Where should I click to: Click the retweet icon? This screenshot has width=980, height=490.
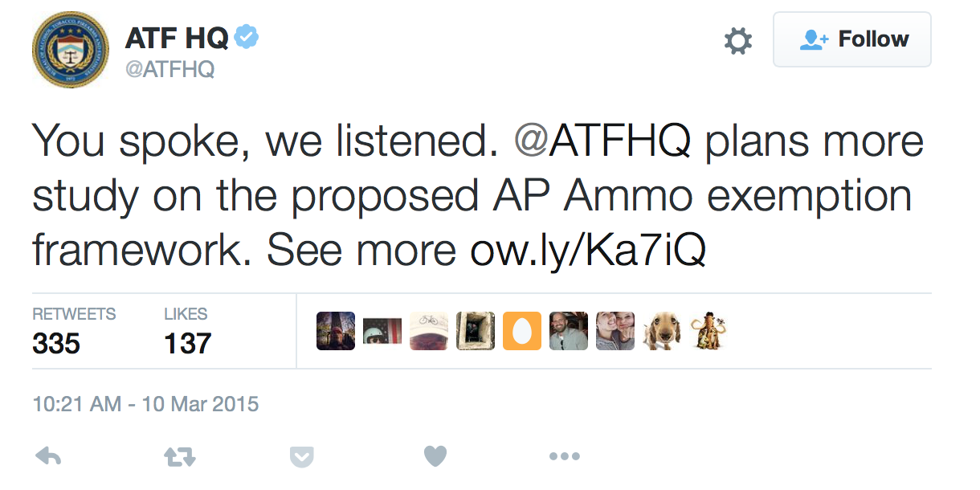(178, 455)
